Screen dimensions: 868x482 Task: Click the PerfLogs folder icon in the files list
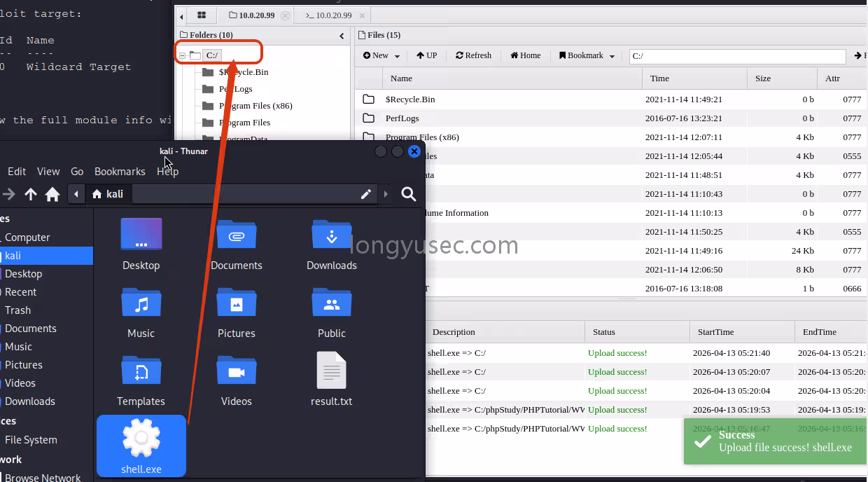click(368, 118)
